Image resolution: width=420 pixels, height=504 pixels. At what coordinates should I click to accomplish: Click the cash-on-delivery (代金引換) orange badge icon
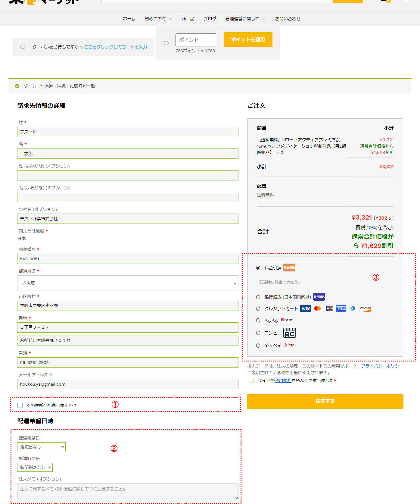(289, 268)
